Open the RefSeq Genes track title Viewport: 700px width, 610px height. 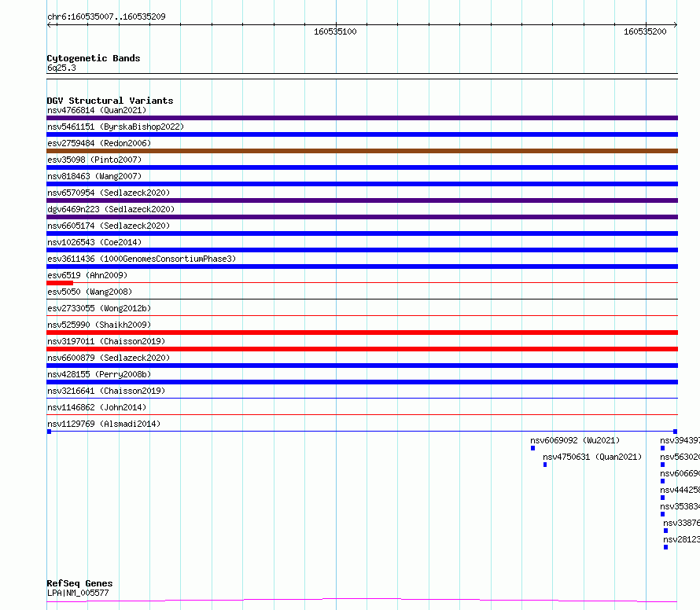pos(80,583)
